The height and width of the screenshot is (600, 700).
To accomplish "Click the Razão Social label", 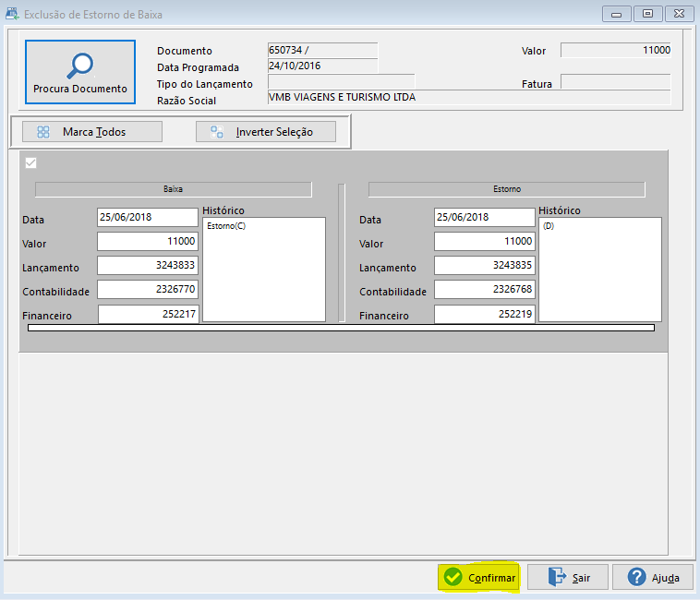I will [x=187, y=101].
